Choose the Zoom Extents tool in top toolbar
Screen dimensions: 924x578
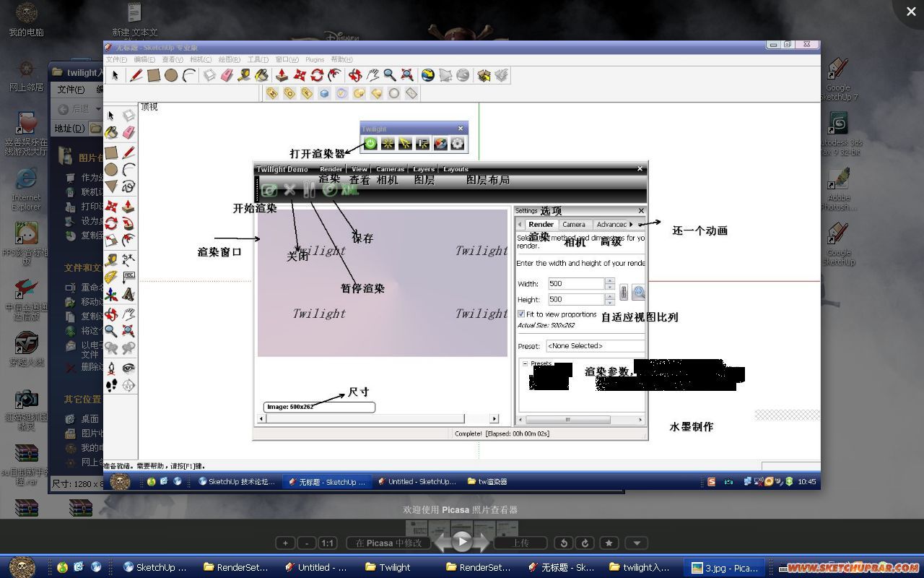click(407, 75)
